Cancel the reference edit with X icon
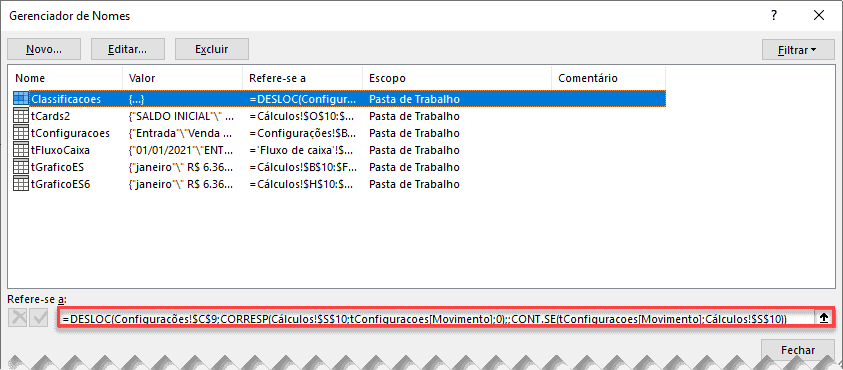 pyautogui.click(x=19, y=318)
